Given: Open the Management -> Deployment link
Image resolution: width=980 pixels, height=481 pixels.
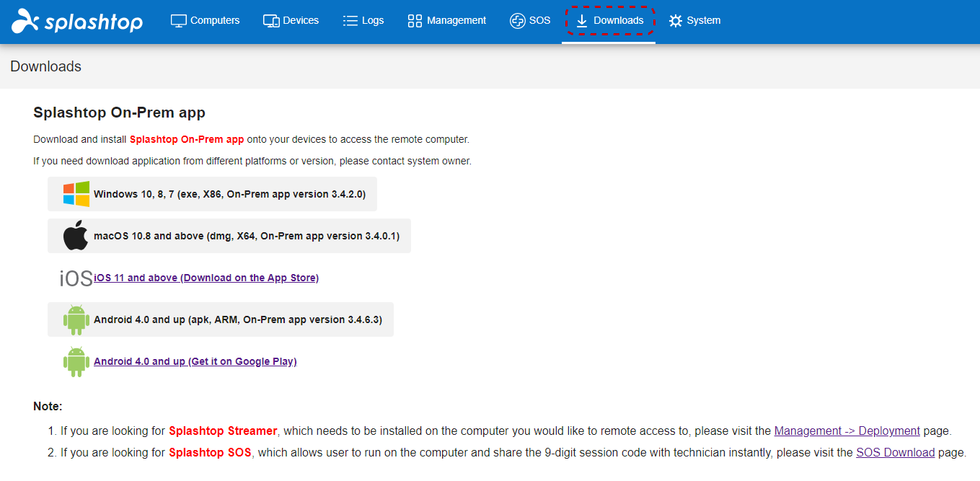Looking at the screenshot, I should 847,430.
